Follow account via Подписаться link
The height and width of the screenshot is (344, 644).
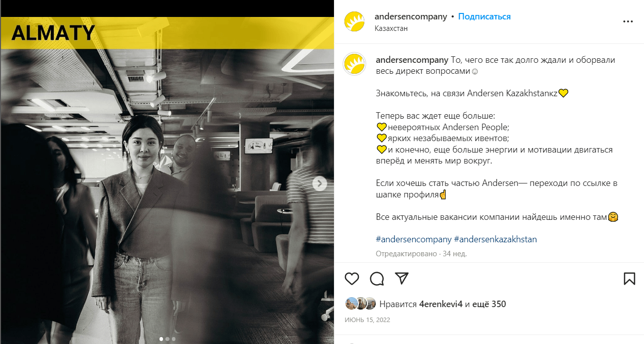(484, 16)
